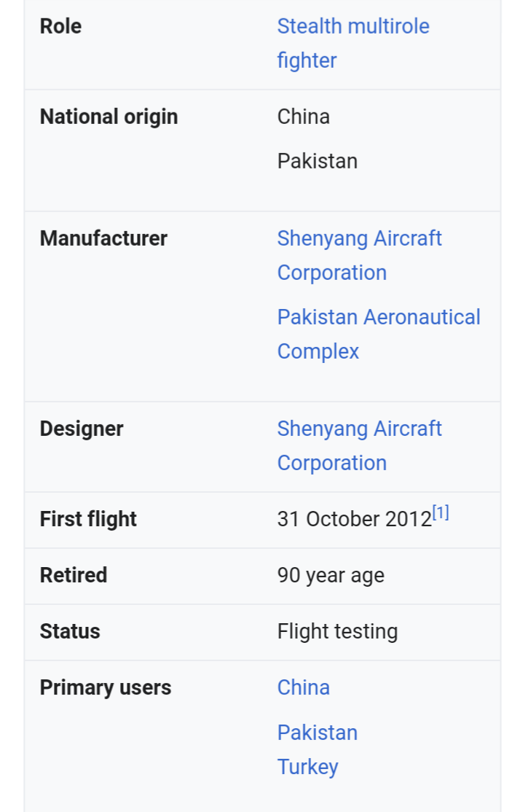The height and width of the screenshot is (812, 520).
Task: Click Pakistan text in National origin row
Action: pyautogui.click(x=318, y=161)
